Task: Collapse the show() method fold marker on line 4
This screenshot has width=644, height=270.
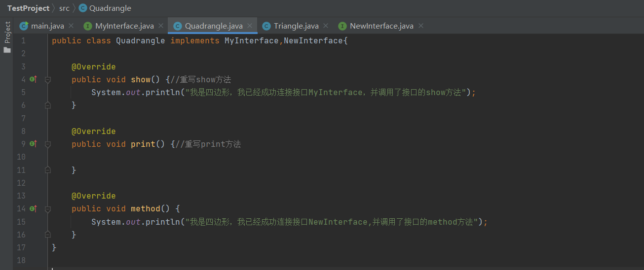Action: [48, 79]
